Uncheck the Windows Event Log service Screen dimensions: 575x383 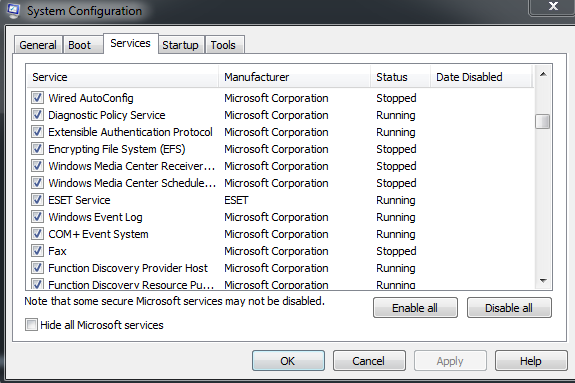tap(37, 216)
